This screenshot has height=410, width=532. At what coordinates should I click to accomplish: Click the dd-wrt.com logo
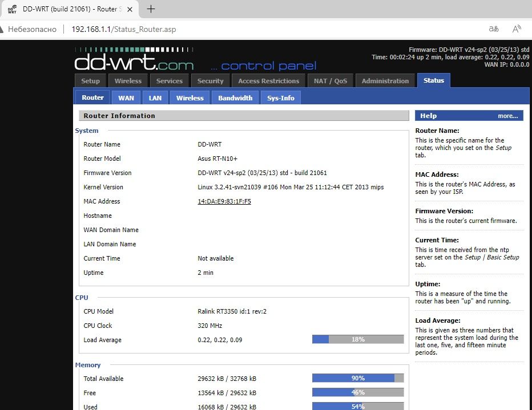pyautogui.click(x=134, y=59)
